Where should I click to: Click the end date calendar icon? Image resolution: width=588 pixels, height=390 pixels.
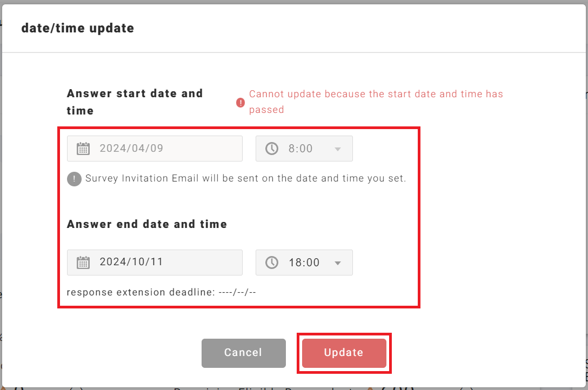[x=83, y=263]
